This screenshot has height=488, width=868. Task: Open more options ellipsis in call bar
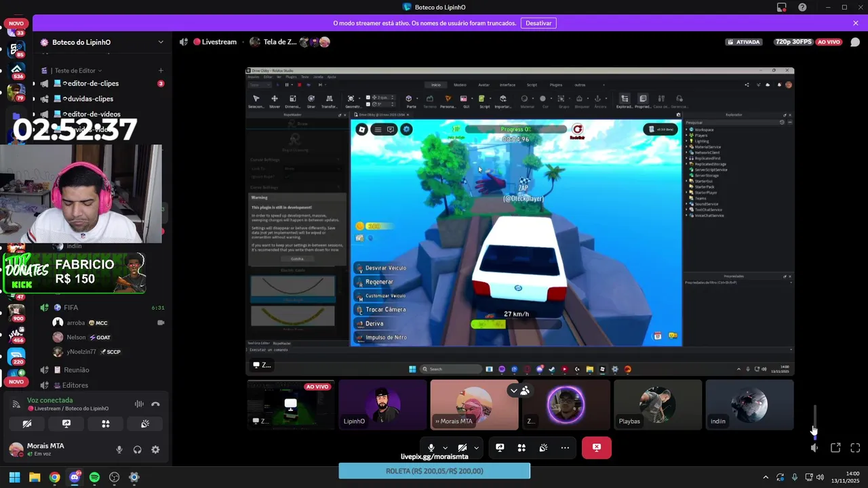coord(565,447)
